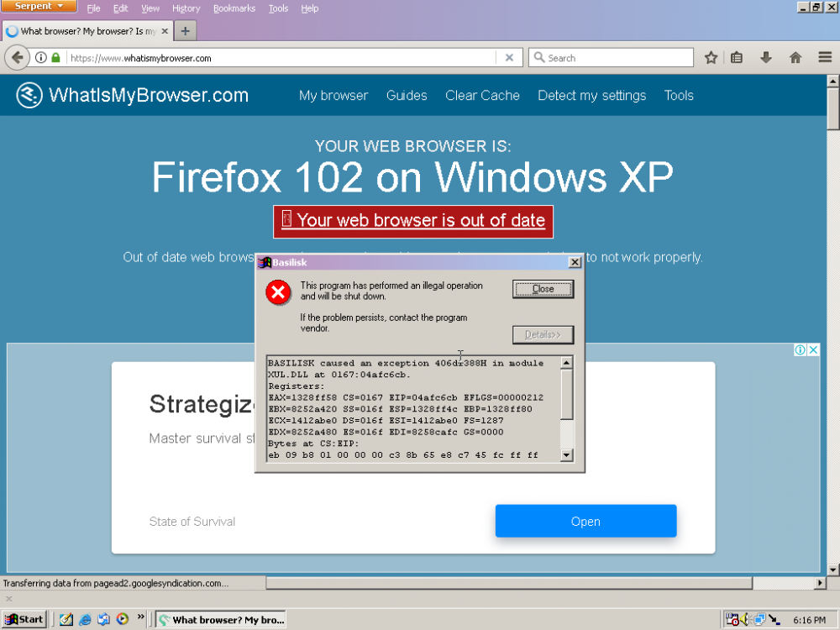
Task: Stop loading page with X in address bar
Action: coord(509,58)
